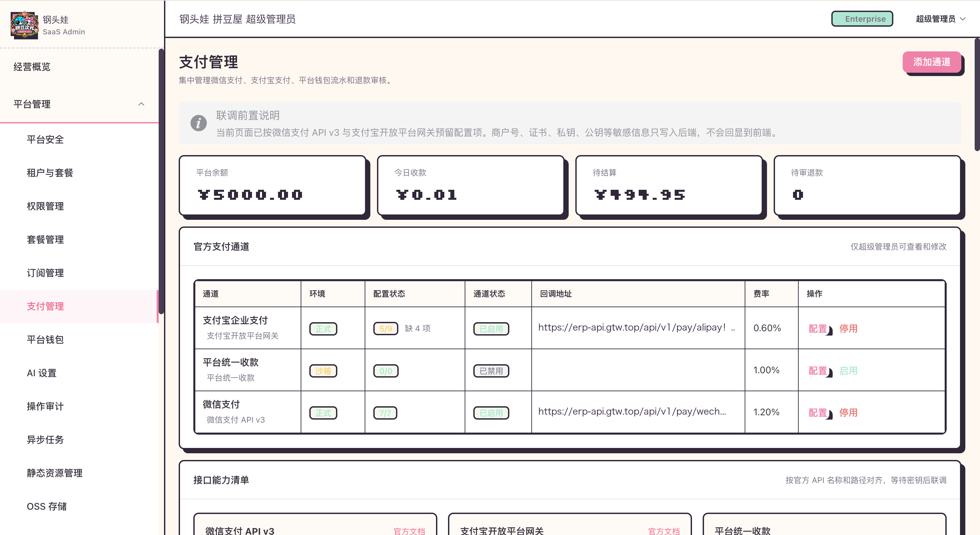
Task: Collapse the 平台管理 menu chevron
Action: (141, 104)
